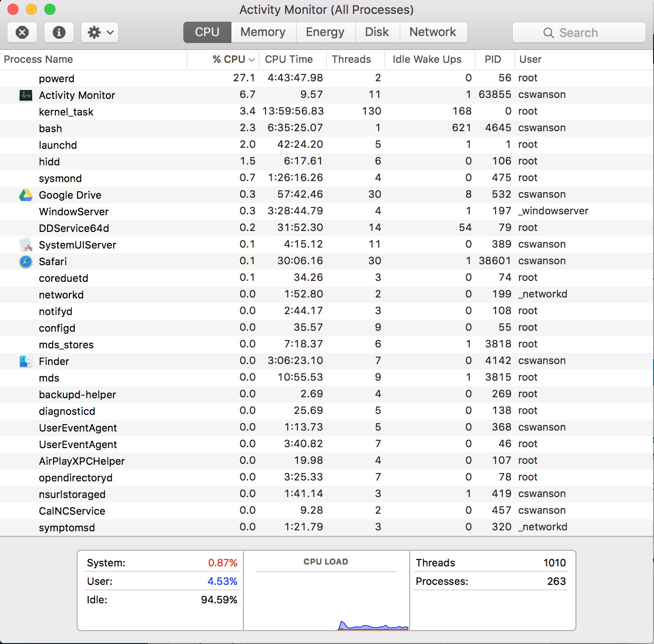
Task: Click the quit process X icon
Action: (22, 32)
